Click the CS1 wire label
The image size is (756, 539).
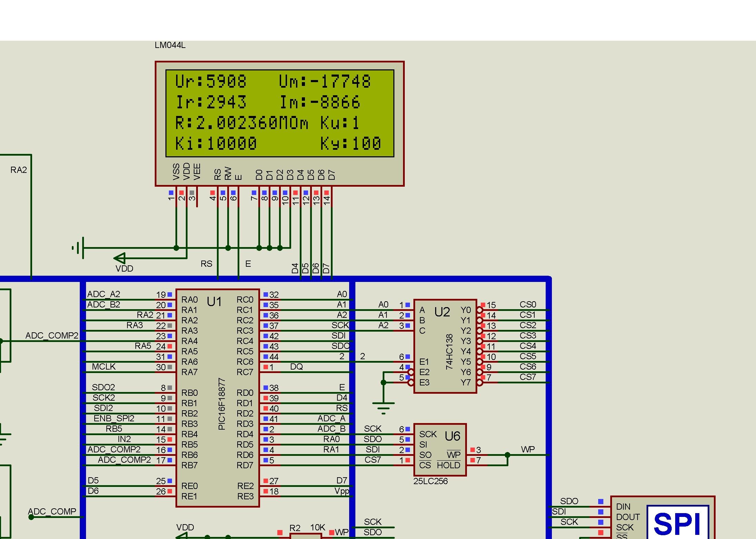(x=528, y=315)
